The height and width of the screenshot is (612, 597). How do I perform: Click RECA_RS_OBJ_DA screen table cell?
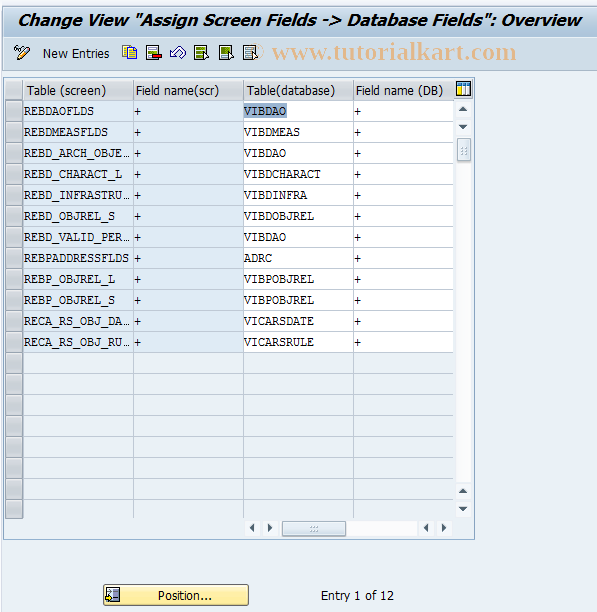[x=78, y=322]
